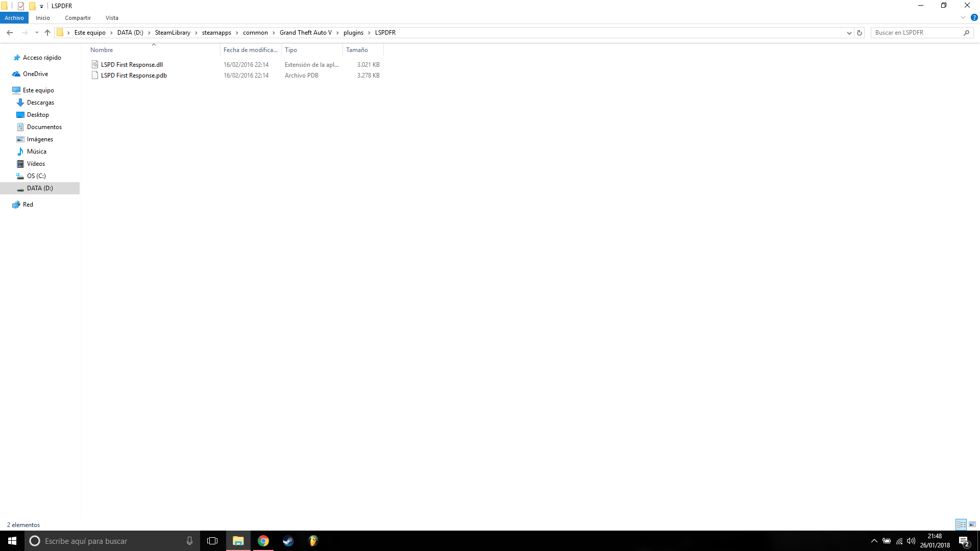Open recent locations dropdown arrow
Viewport: 980px width, 551px height.
tap(37, 33)
